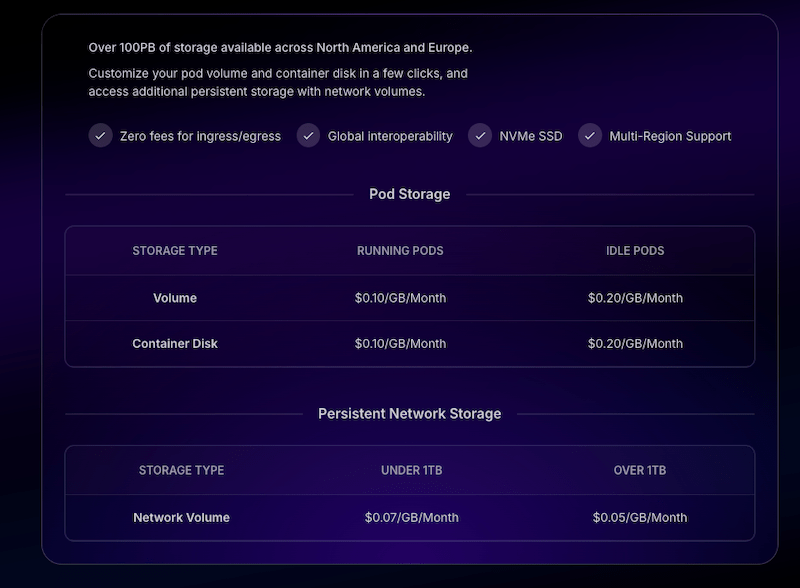Click the UNDER 1TB column header

click(x=411, y=470)
